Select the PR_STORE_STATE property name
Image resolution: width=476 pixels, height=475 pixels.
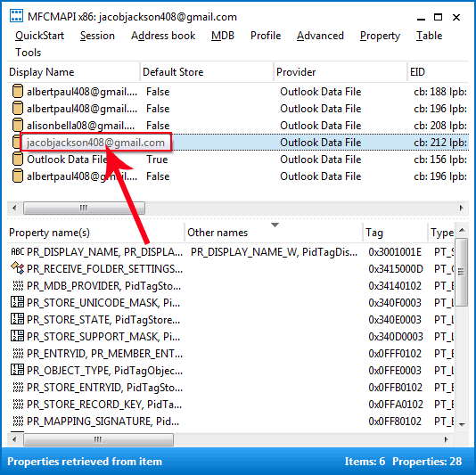coord(103,320)
